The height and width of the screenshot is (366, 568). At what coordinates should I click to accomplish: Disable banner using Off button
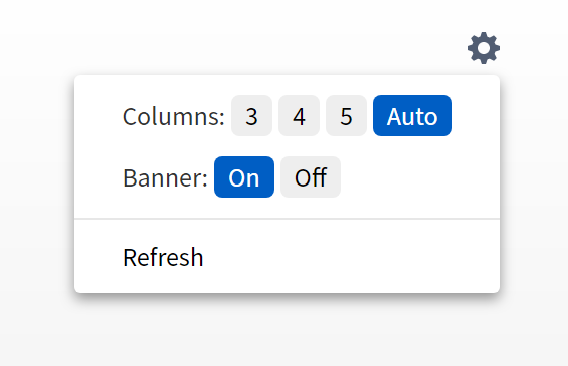pyautogui.click(x=310, y=177)
